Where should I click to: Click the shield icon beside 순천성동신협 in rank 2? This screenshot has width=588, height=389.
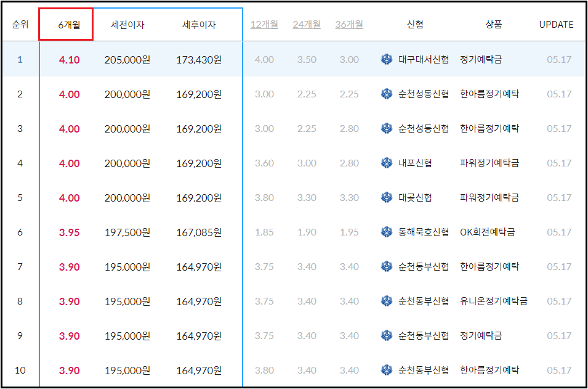386,94
